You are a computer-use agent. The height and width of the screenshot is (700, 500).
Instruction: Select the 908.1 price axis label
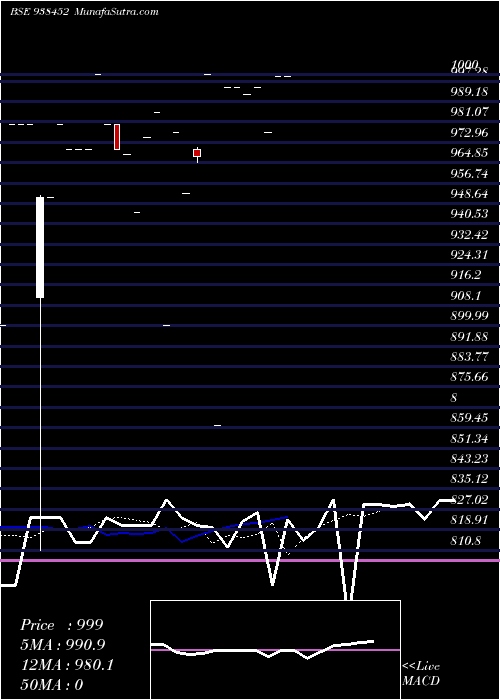pyautogui.click(x=466, y=296)
